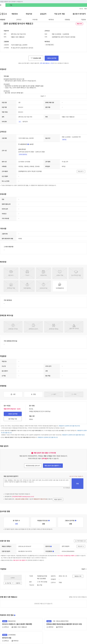Open the 채용정보 menu
Viewport: 87px width, 644px height.
pyautogui.click(x=15, y=14)
